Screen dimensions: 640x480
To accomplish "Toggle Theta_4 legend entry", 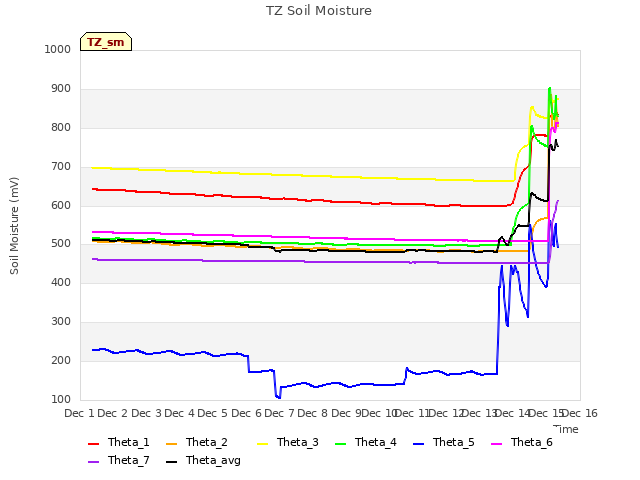I will 366,442.
